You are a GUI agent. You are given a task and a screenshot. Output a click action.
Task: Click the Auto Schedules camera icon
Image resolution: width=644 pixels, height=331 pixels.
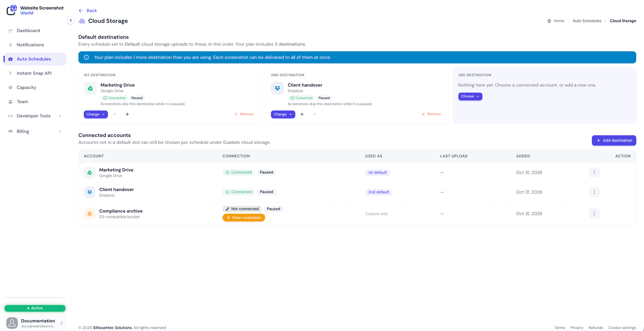10,59
